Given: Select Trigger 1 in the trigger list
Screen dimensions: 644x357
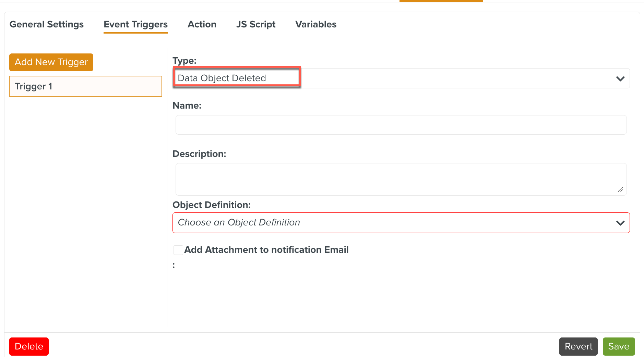Looking at the screenshot, I should (x=85, y=86).
